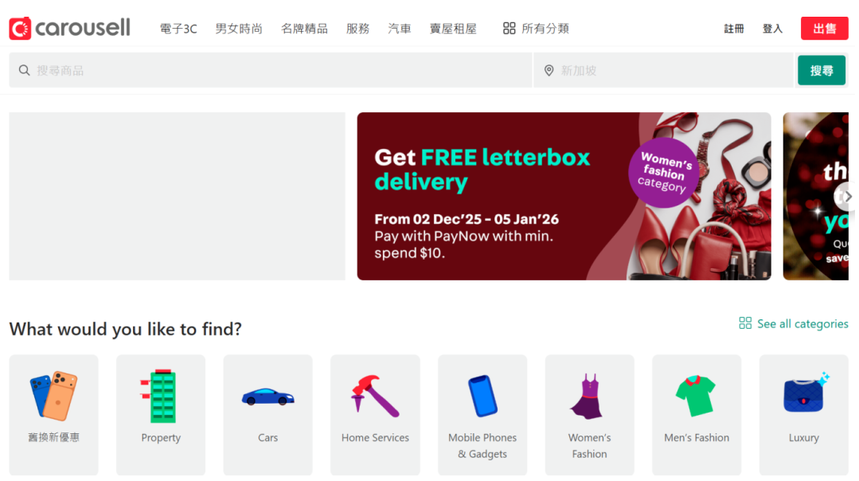859x481 pixels.
Task: Advance banner with right chevron arrow
Action: (x=846, y=196)
